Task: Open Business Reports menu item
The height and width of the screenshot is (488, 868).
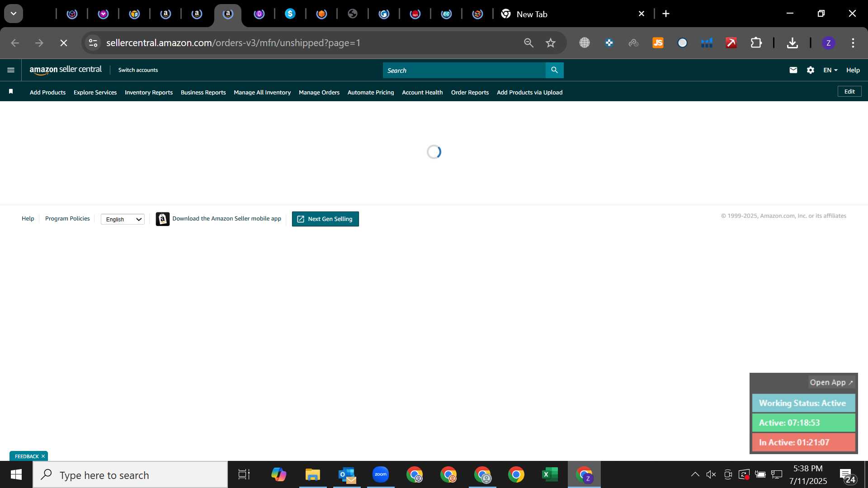Action: 203,92
